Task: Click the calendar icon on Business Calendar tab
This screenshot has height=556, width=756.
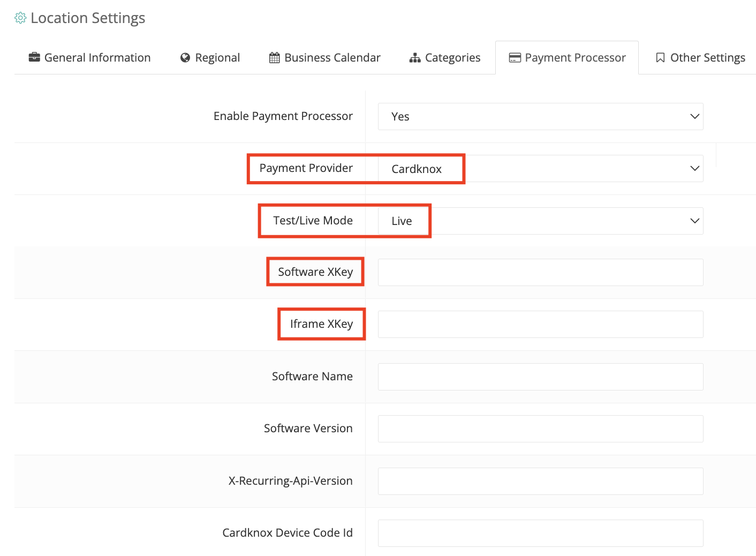Action: pos(274,58)
